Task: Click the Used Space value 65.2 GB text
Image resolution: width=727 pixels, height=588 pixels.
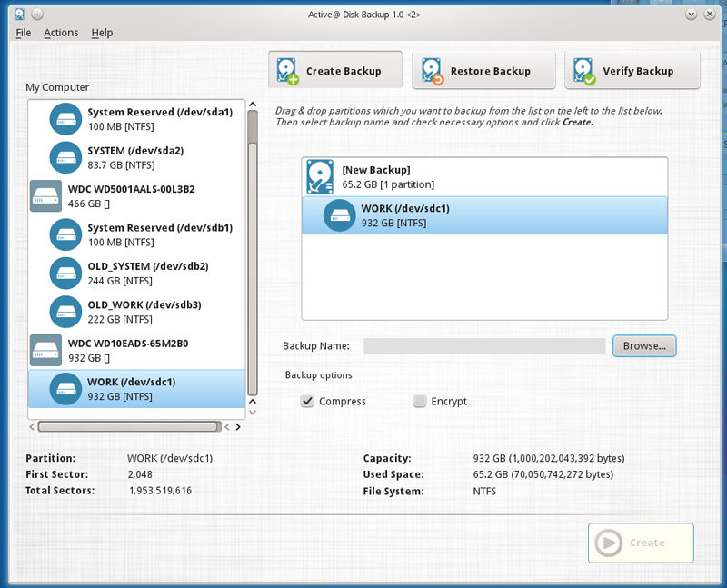Action: [x=543, y=474]
